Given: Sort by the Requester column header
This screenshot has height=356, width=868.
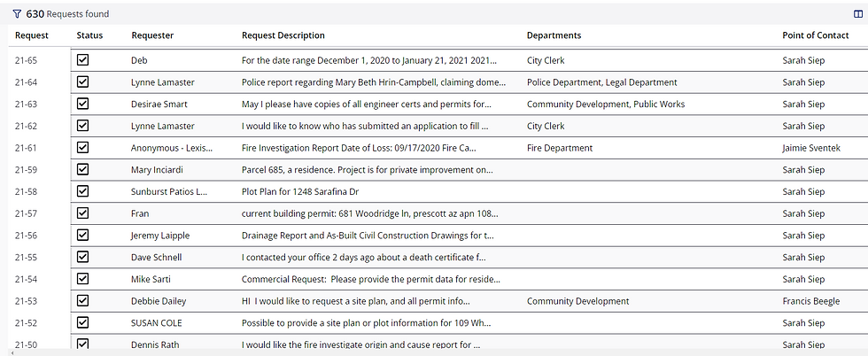Looking at the screenshot, I should (x=152, y=35).
